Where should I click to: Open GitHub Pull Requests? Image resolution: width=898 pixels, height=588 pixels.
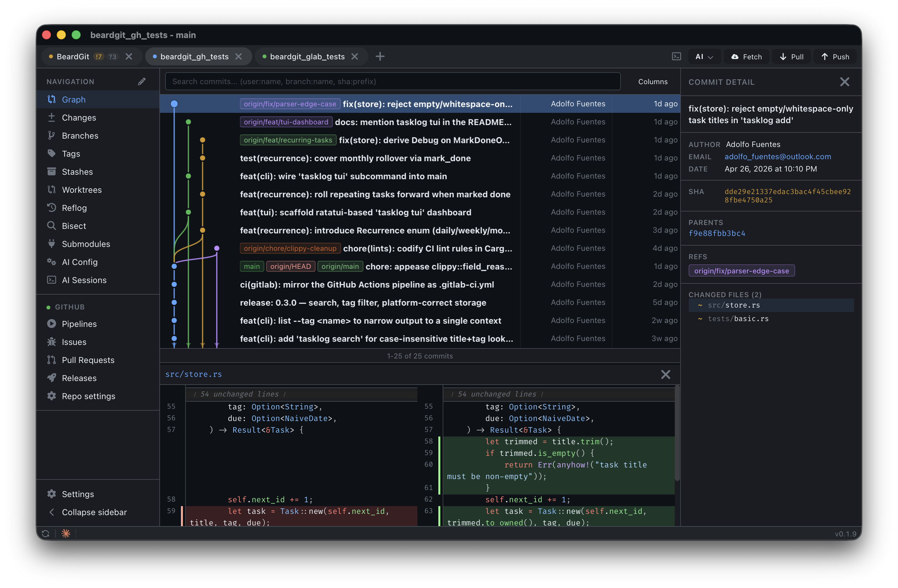coord(97,361)
